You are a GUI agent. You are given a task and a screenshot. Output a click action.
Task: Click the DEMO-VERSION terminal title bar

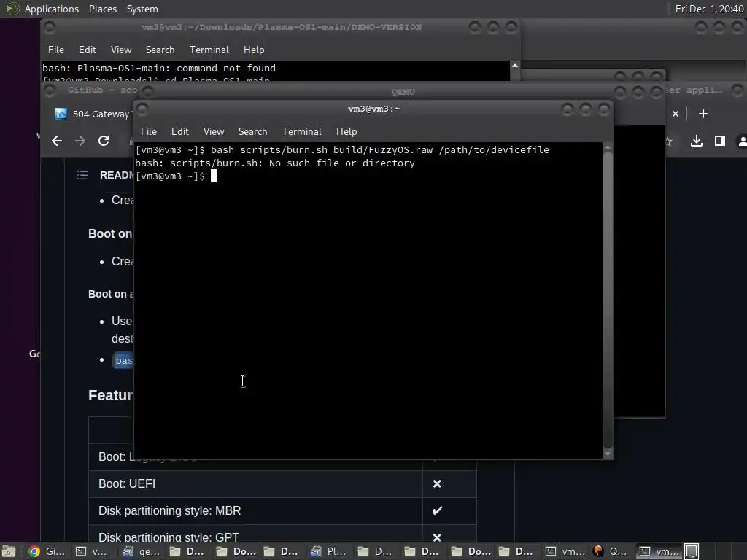[x=281, y=28]
